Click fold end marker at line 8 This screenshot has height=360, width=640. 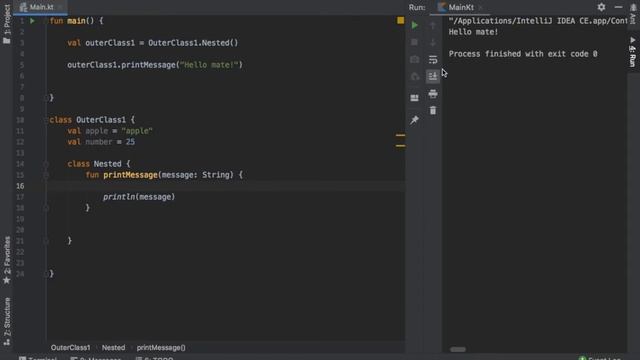(x=45, y=98)
